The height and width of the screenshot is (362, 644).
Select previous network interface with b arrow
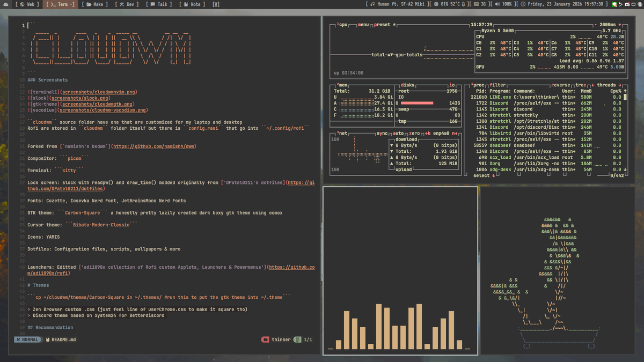(428, 134)
